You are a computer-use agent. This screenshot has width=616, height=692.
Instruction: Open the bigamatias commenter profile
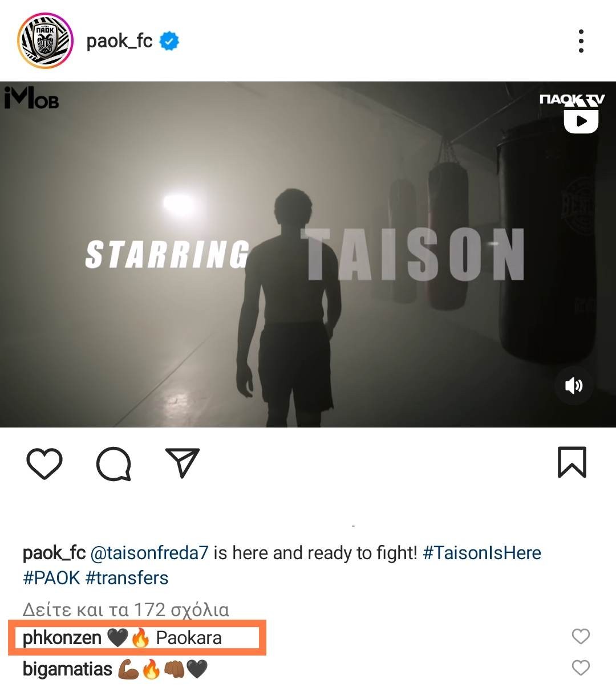point(67,669)
